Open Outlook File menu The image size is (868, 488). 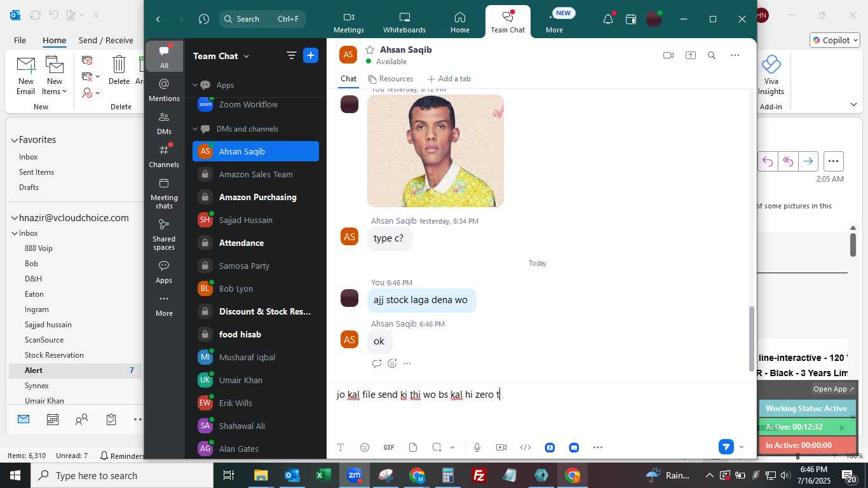pos(20,40)
